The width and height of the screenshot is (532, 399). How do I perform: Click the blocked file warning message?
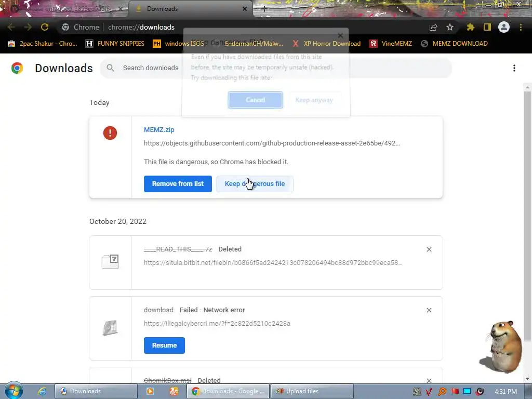216,162
